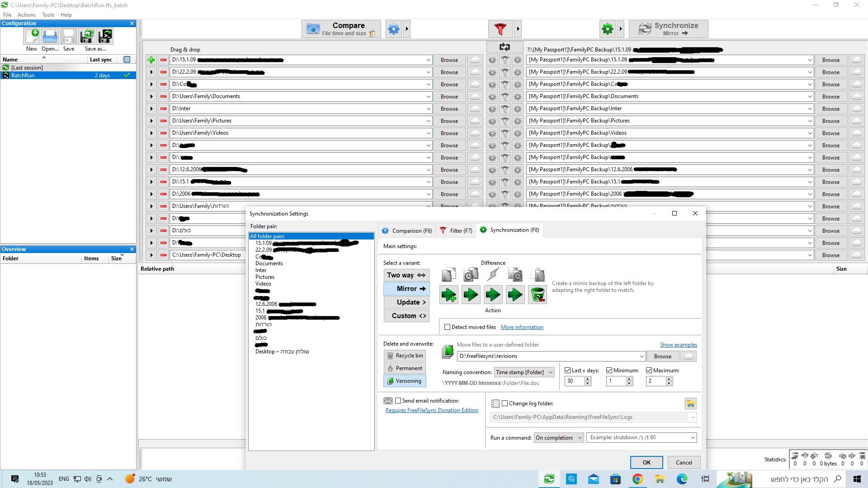Expand the D:\Users\Family\Documents folder pair row
Screen dimensions: 868x488
click(x=151, y=96)
